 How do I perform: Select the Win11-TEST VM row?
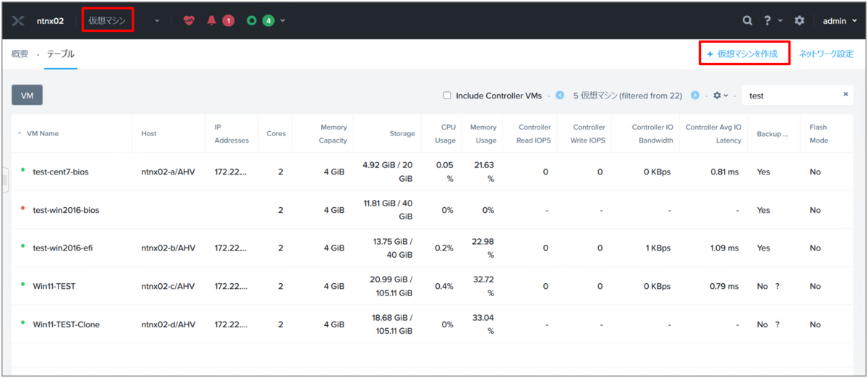point(432,286)
